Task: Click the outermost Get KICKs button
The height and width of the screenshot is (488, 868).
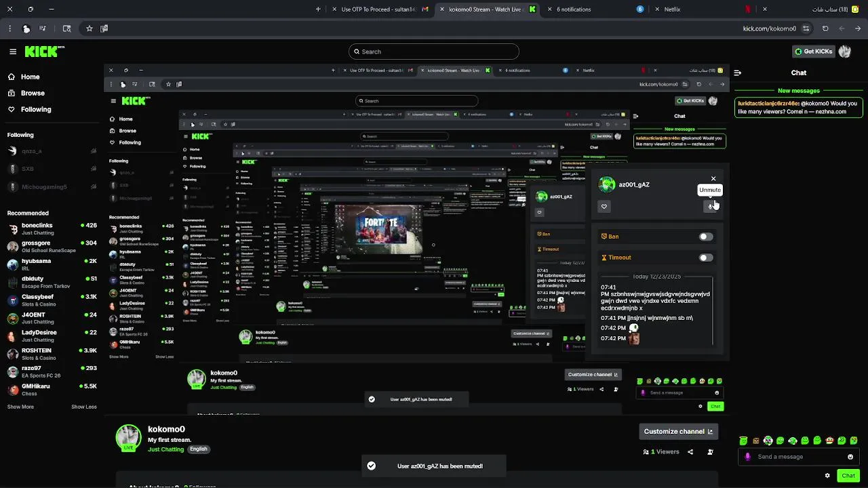Action: tap(813, 52)
